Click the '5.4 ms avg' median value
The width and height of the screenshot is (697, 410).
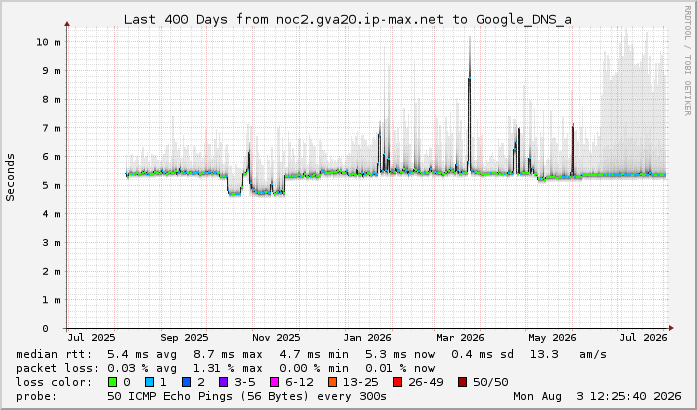(x=142, y=354)
